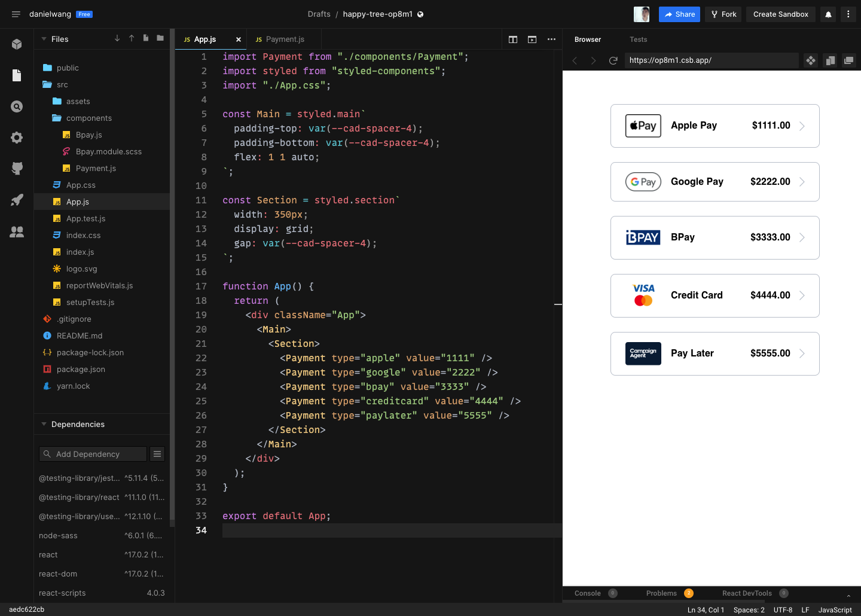Open the Drafts breadcrumb link

point(319,14)
